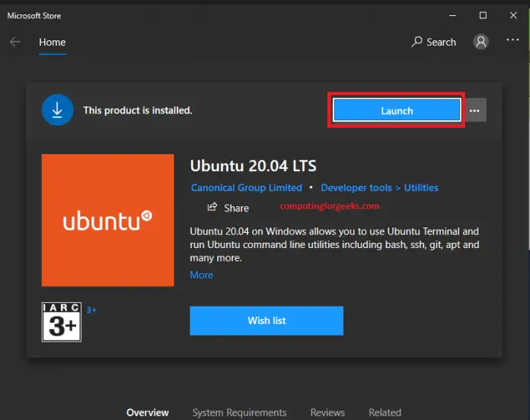Open the Canonical Group Limited publisher link
This screenshot has height=420, width=530.
[246, 188]
